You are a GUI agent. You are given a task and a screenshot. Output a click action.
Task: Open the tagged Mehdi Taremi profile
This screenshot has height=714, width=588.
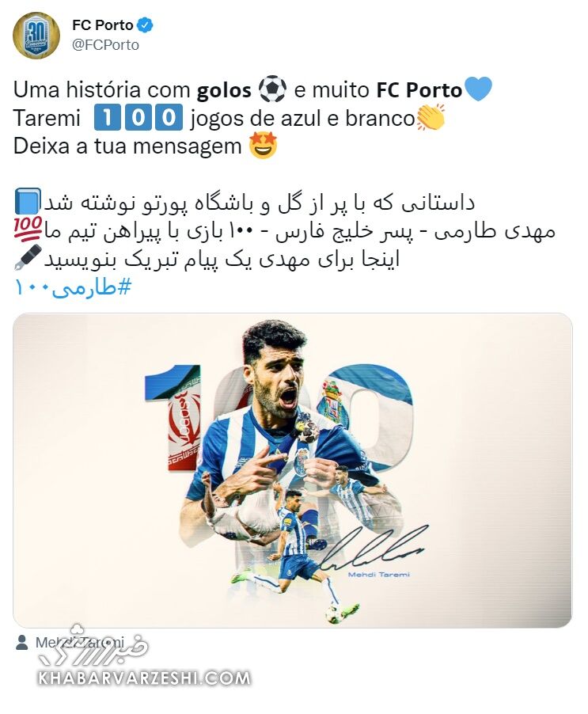click(80, 643)
